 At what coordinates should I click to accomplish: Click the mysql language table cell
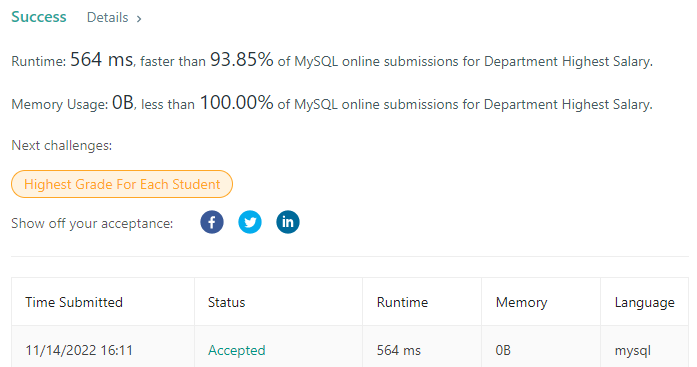pos(633,351)
